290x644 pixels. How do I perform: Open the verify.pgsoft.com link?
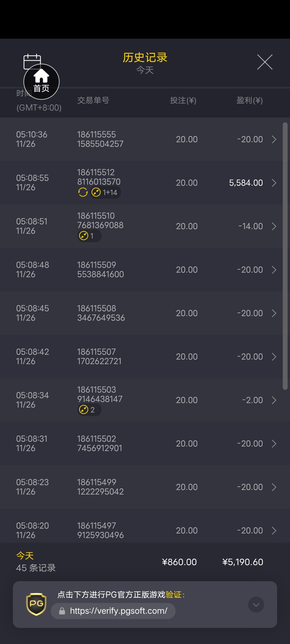[x=118, y=611]
